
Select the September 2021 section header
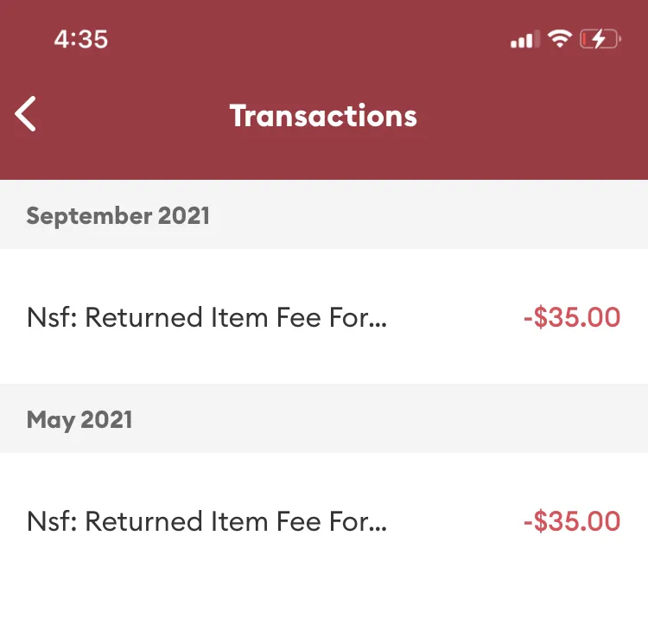(x=324, y=214)
